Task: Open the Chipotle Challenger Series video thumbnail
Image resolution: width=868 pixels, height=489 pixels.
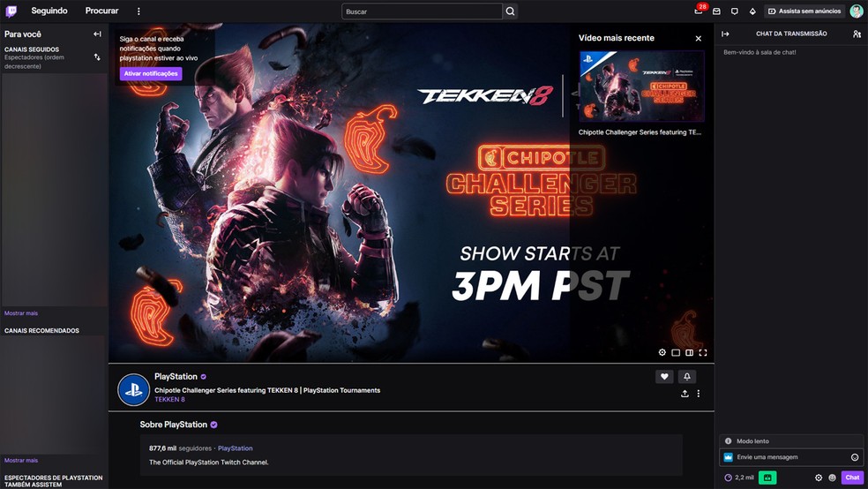Action: pos(641,87)
